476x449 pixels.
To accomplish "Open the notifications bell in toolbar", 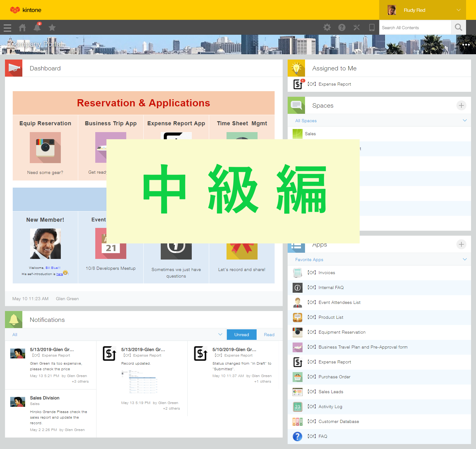I will click(x=37, y=28).
